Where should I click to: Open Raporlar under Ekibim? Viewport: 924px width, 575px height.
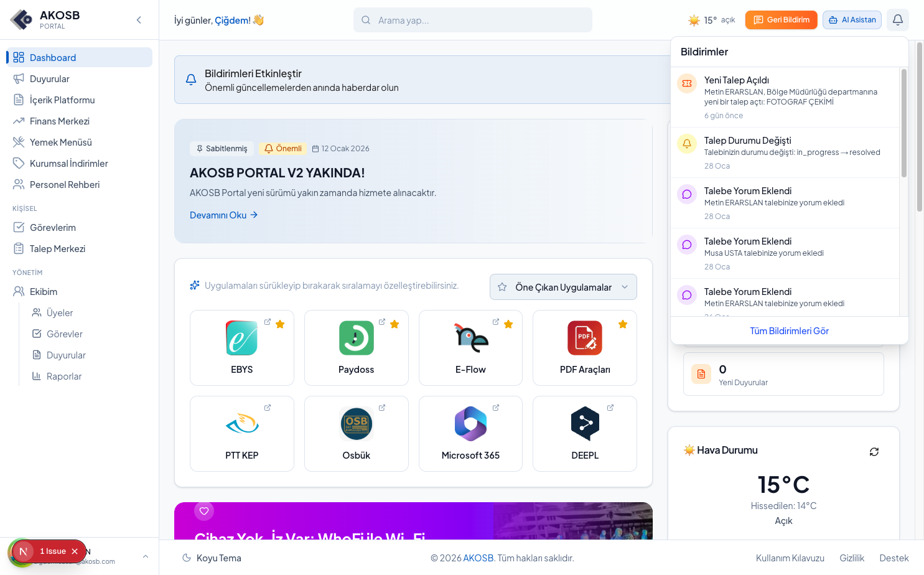[x=88, y=376]
